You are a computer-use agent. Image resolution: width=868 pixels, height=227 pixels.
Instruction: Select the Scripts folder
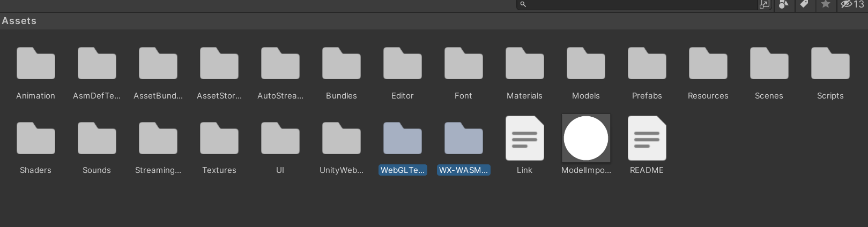point(830,64)
